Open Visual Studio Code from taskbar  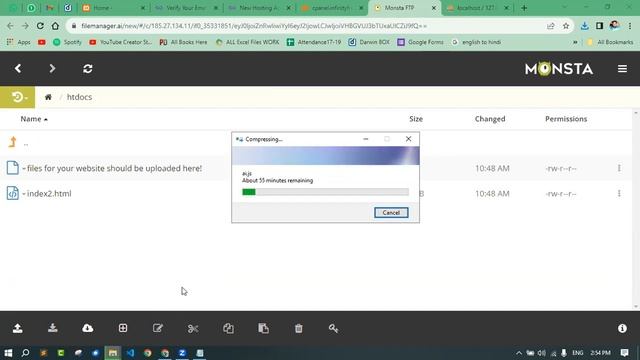(130, 353)
